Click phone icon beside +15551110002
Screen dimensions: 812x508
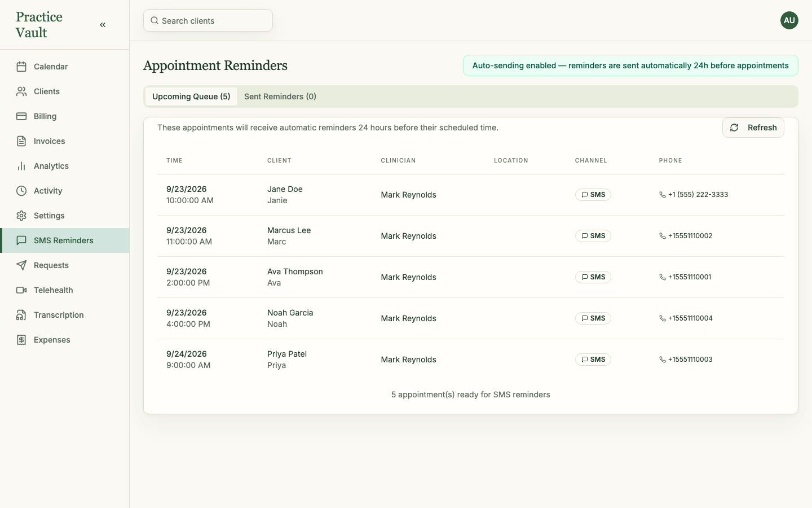(x=663, y=236)
